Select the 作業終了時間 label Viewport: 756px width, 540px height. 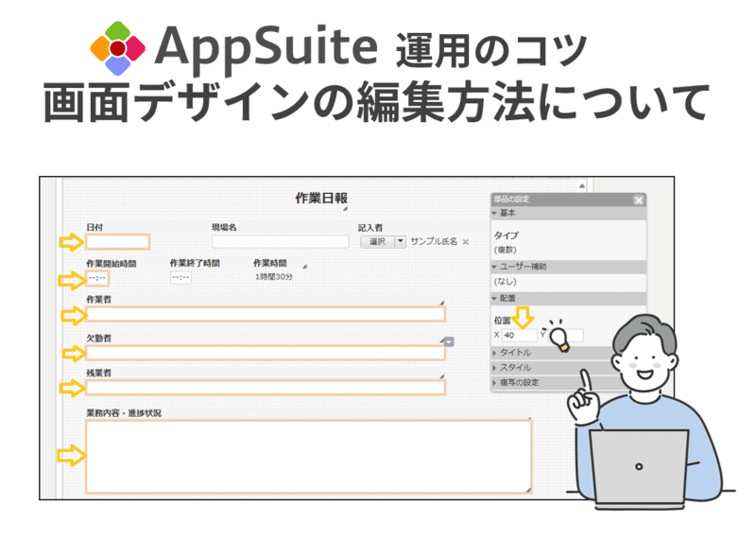(x=195, y=263)
